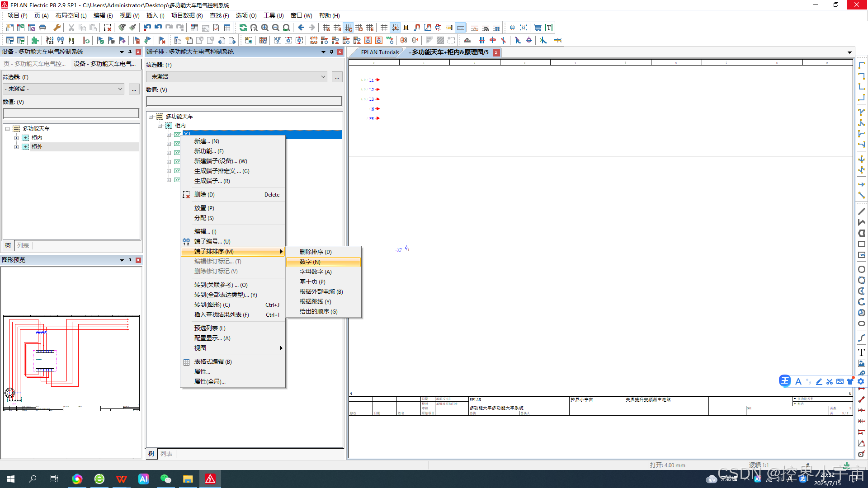Close the 原理图/5 document tab
868x488 pixels.
(496, 52)
